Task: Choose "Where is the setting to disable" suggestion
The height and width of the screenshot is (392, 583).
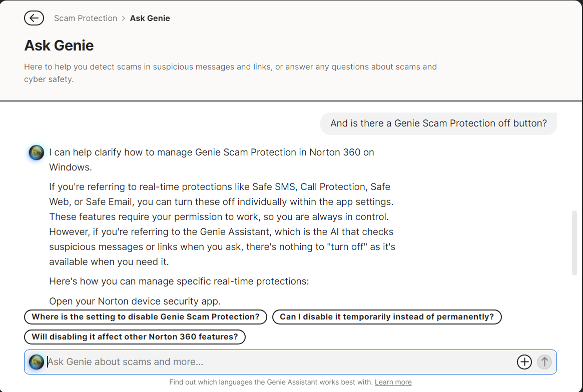Action: pos(146,317)
